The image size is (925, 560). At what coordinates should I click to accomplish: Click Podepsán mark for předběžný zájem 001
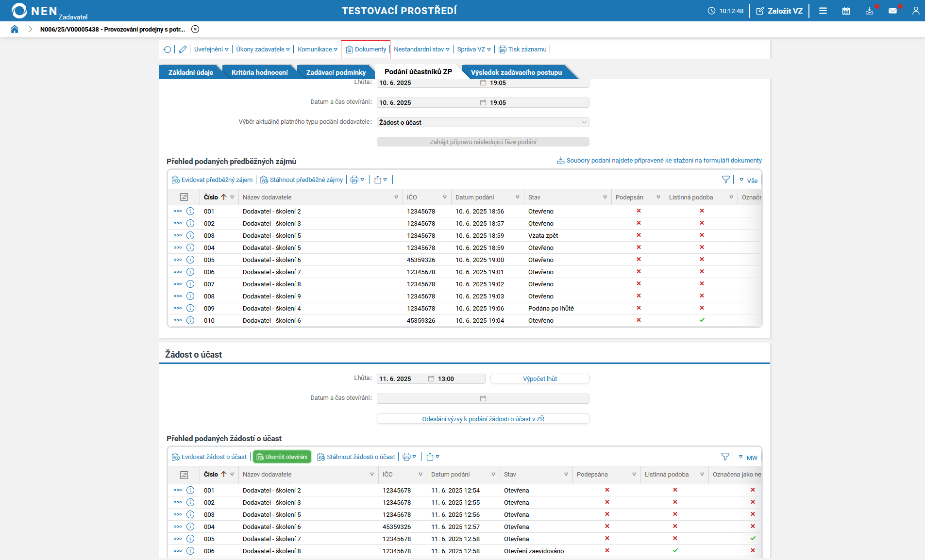pos(639,211)
